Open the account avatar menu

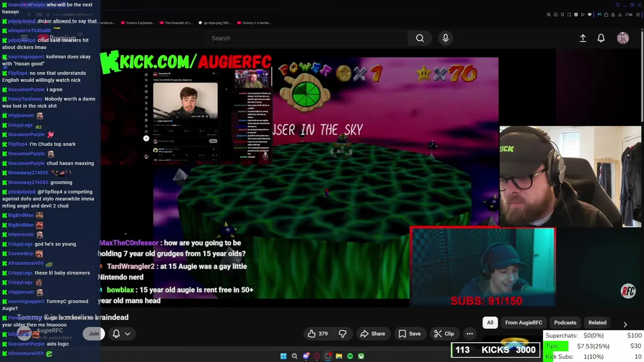click(x=623, y=38)
